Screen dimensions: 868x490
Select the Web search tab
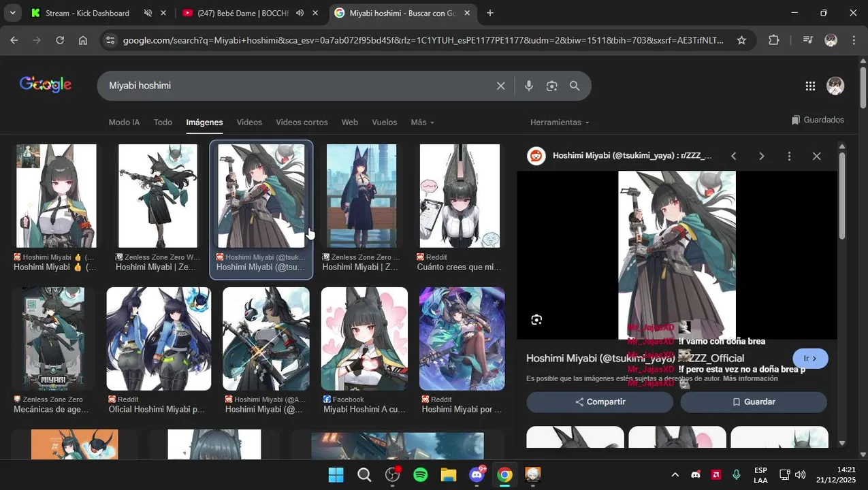350,122
